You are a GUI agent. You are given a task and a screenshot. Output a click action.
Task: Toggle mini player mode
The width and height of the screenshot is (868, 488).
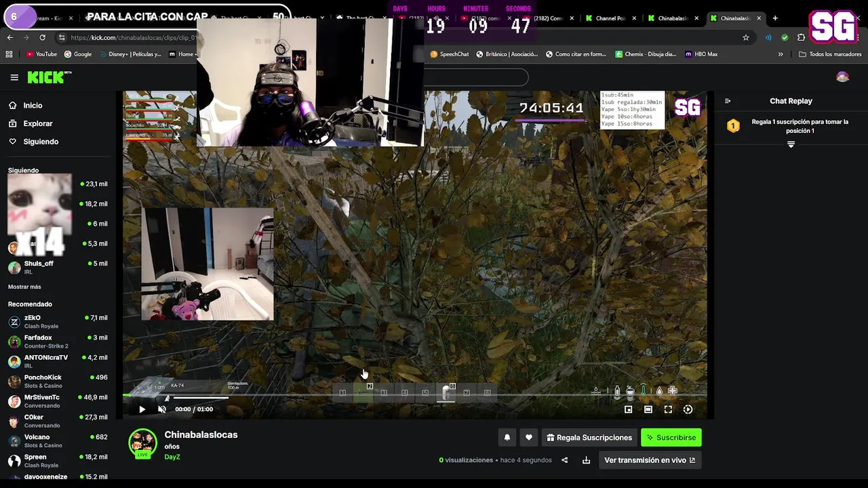click(628, 409)
